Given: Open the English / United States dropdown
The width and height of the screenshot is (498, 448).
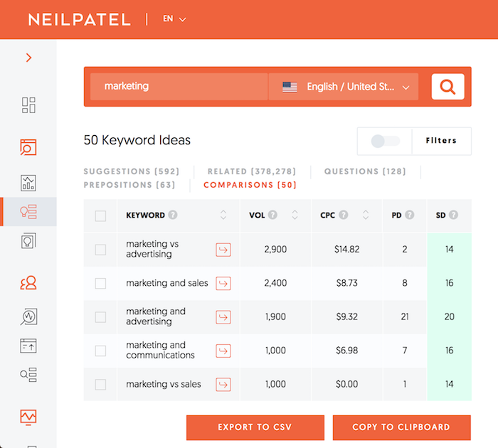Looking at the screenshot, I should [344, 87].
